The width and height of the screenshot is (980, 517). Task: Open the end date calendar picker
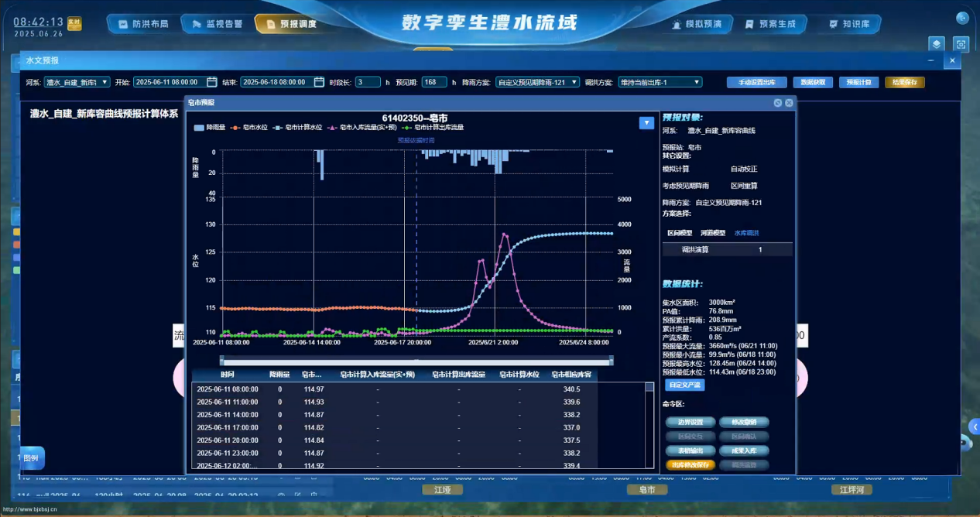[319, 82]
